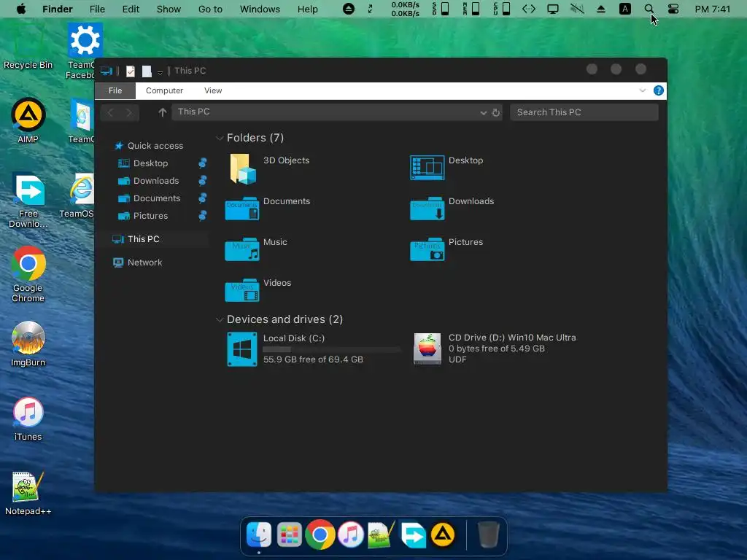This screenshot has width=747, height=560.
Task: Click the muted volume icon in menu bar
Action: pos(577,9)
